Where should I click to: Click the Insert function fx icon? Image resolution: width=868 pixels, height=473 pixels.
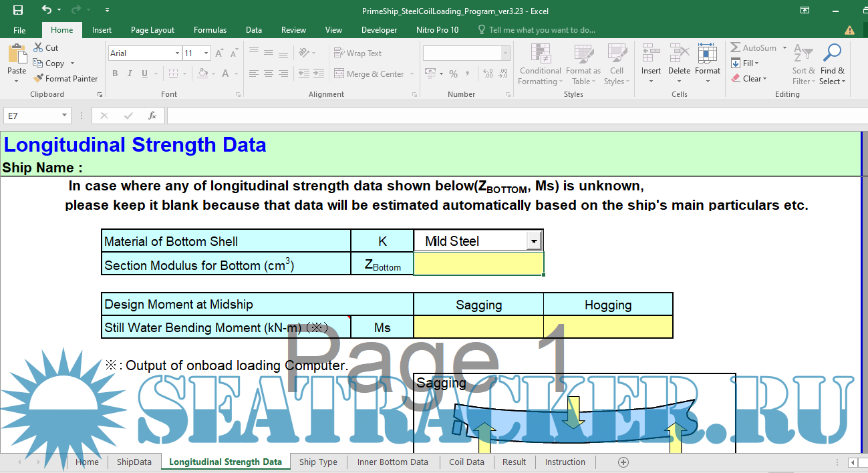[152, 116]
